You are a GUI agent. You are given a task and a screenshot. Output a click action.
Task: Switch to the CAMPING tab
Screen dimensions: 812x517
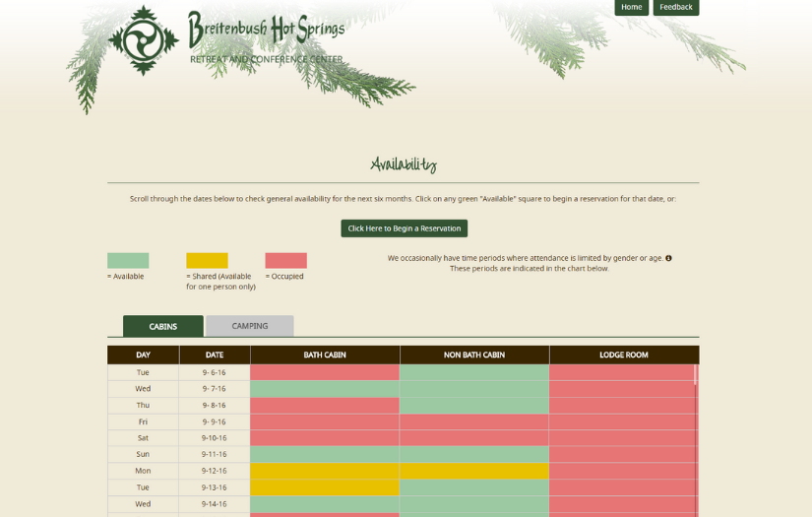coord(250,326)
